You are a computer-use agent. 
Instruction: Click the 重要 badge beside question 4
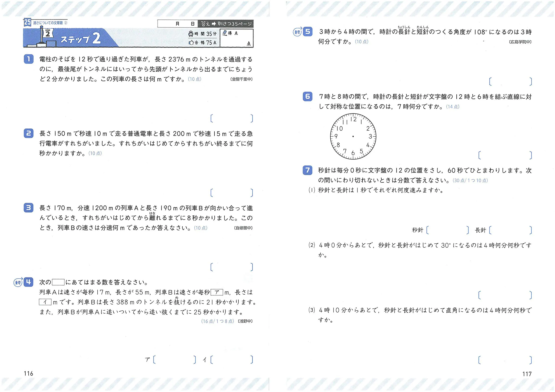(18, 282)
